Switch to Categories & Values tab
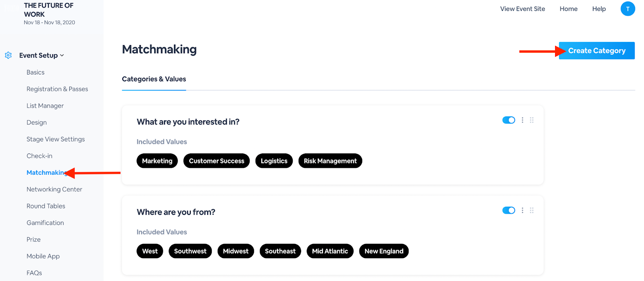Screen dimensions: 644x281 point(154,79)
